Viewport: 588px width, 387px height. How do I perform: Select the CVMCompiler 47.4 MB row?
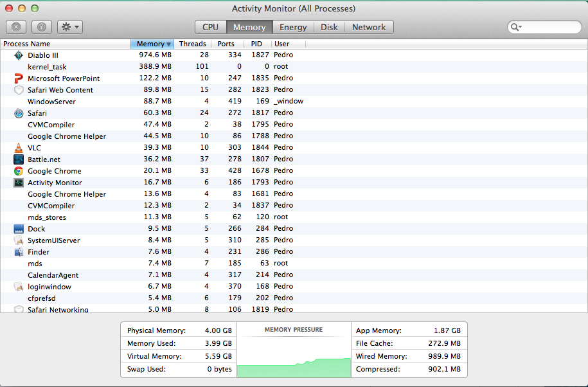pos(294,125)
